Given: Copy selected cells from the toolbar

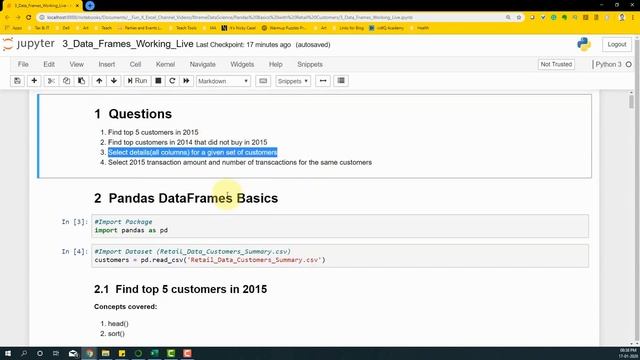Looking at the screenshot, I should (66, 81).
